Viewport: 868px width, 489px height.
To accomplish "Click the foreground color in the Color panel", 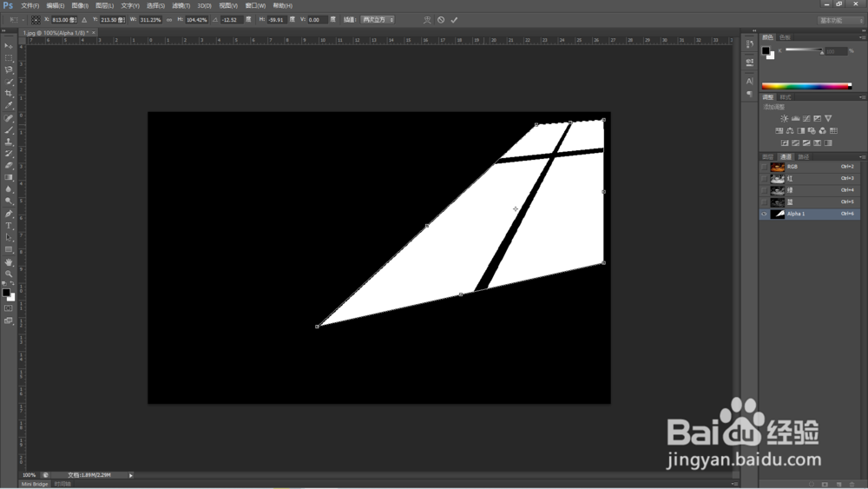I will [x=766, y=50].
